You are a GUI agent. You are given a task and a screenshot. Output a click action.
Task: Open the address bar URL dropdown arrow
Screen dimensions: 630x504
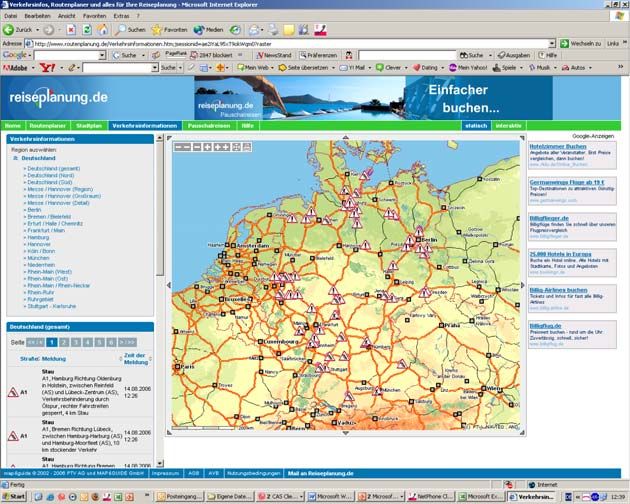pos(552,43)
